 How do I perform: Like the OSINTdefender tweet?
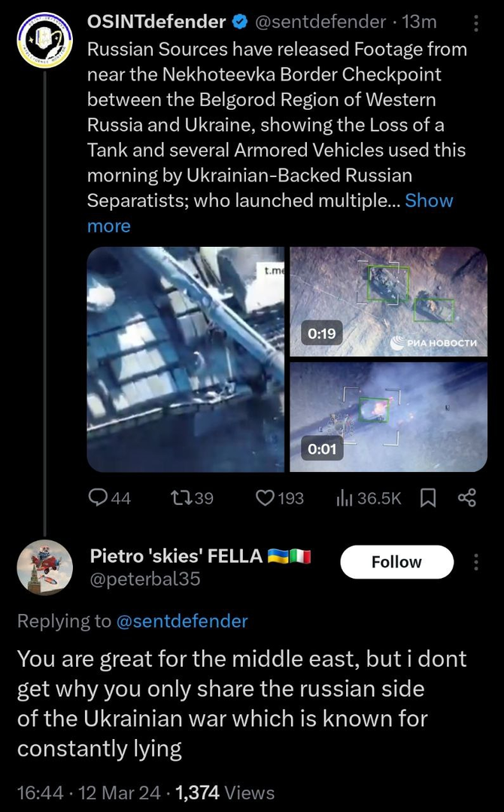coord(266,497)
